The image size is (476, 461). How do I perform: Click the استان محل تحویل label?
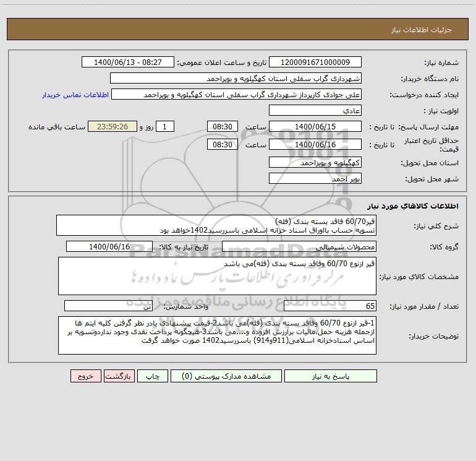point(430,163)
